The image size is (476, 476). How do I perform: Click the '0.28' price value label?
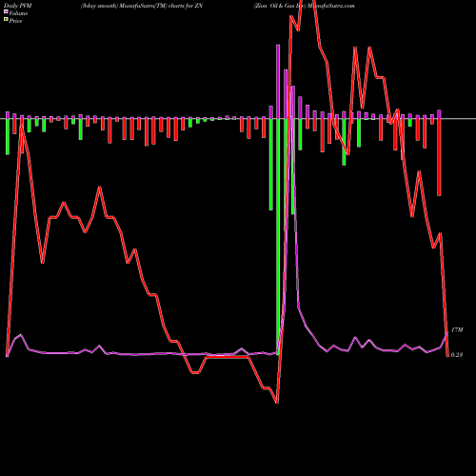pyautogui.click(x=457, y=355)
